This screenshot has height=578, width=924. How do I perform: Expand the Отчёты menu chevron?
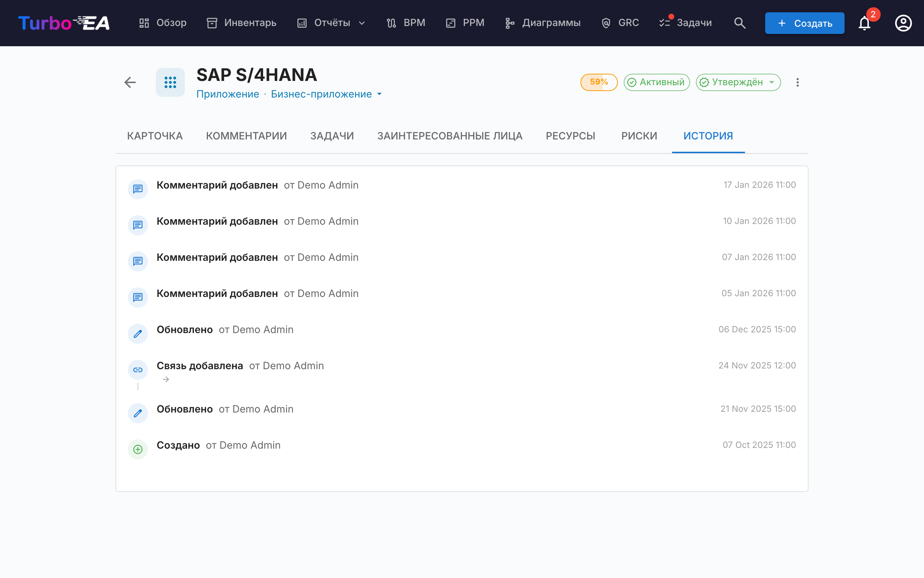[x=362, y=23]
